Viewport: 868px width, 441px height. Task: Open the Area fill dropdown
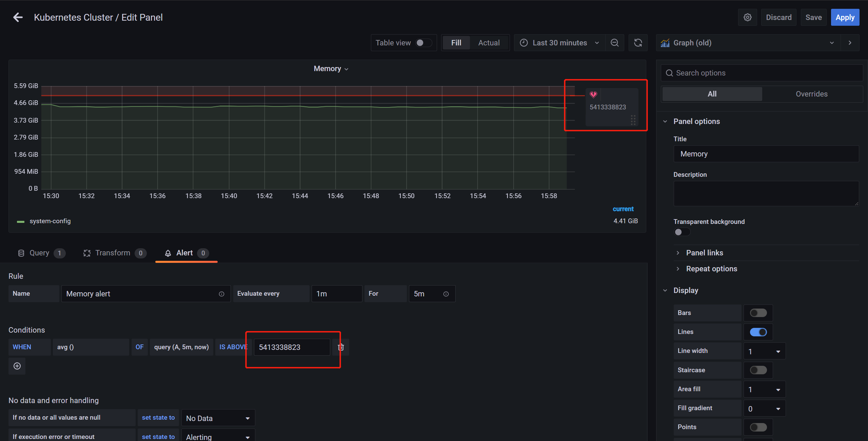coord(764,389)
